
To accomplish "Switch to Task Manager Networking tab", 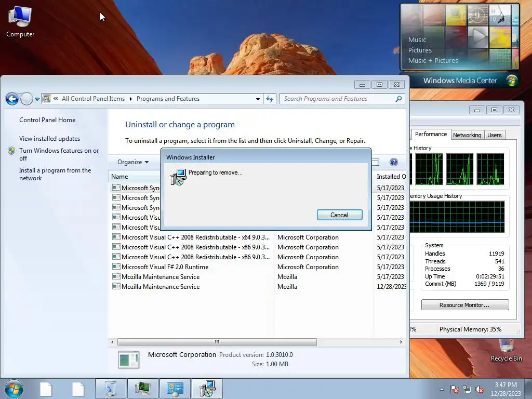I will (x=467, y=135).
